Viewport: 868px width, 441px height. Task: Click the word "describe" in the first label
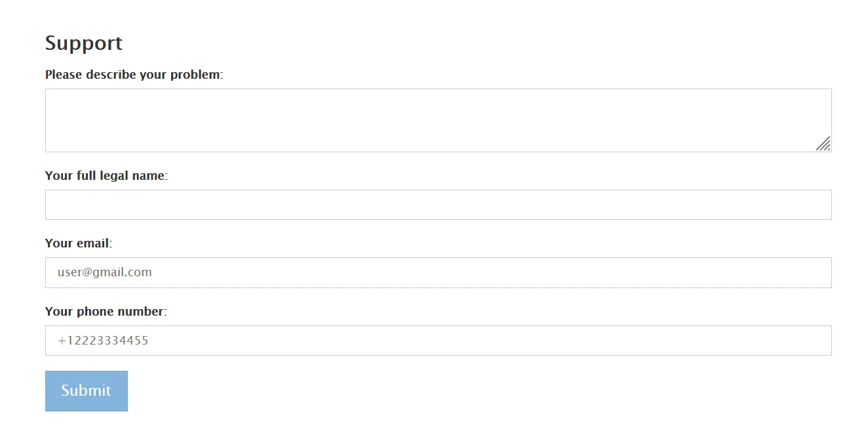coord(111,75)
